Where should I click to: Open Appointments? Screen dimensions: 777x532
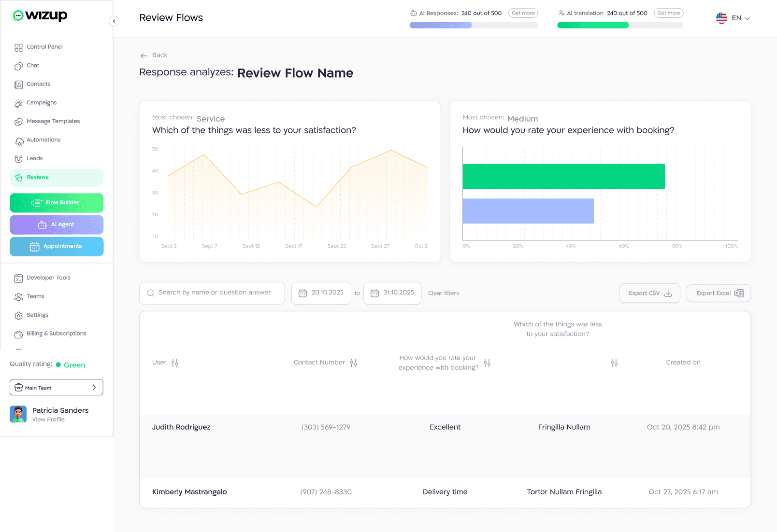click(57, 247)
